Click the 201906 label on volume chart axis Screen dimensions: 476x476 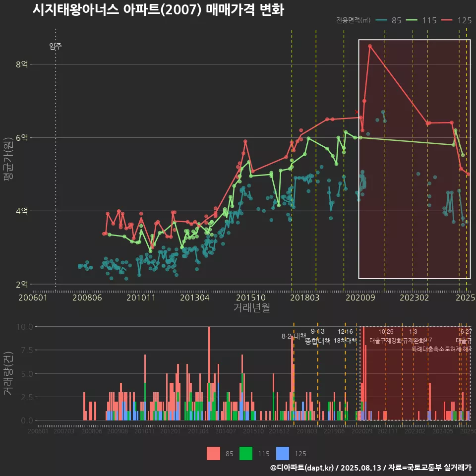click(334, 431)
